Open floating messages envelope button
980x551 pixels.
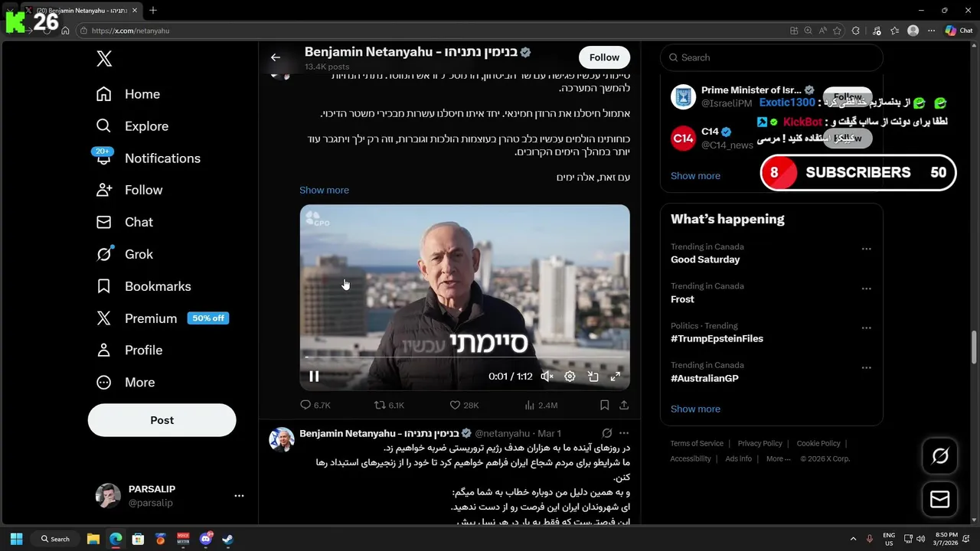click(x=939, y=500)
